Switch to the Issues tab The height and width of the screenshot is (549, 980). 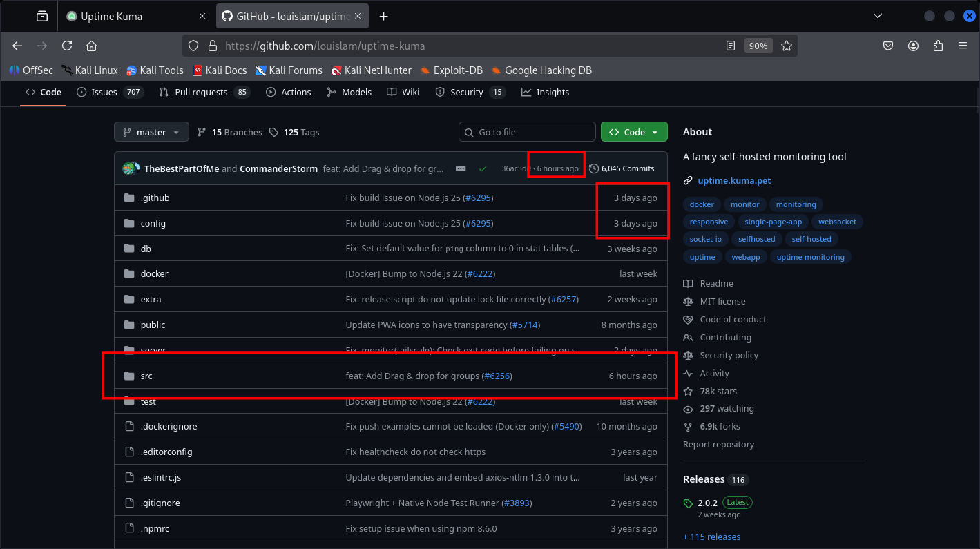pos(104,92)
